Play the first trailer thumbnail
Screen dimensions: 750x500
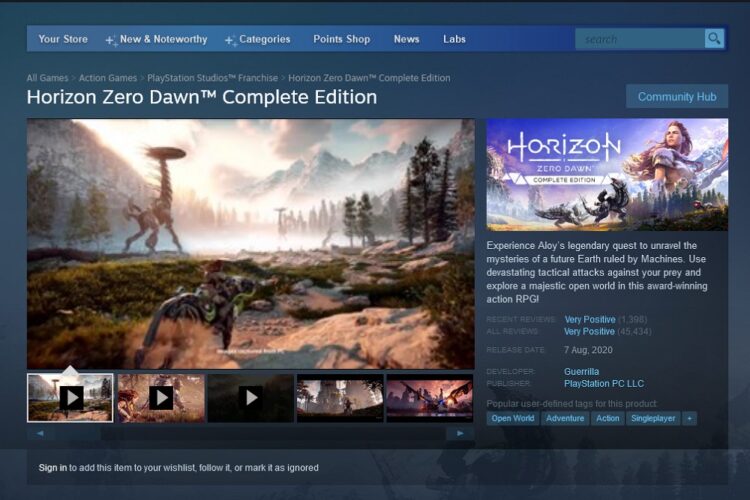tap(70, 398)
